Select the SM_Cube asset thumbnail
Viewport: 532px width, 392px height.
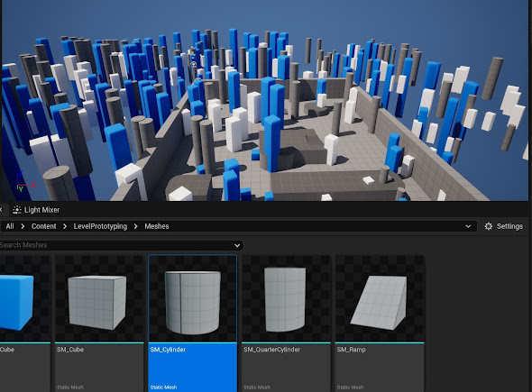coord(99,299)
